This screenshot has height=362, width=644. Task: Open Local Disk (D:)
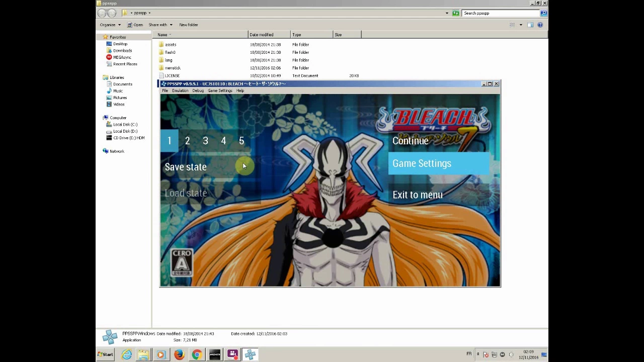click(x=125, y=131)
